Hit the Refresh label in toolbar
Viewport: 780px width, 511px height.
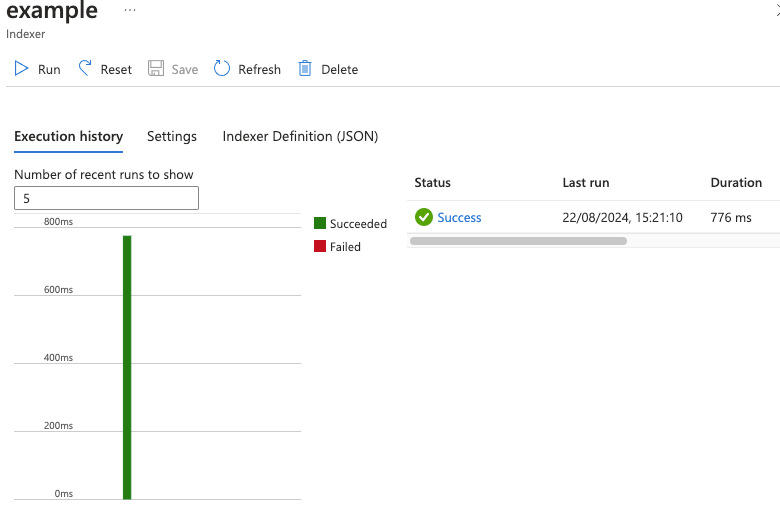coord(259,70)
